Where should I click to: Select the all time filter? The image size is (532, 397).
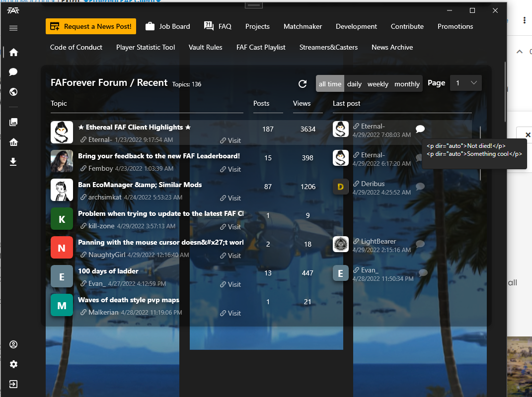pos(330,84)
